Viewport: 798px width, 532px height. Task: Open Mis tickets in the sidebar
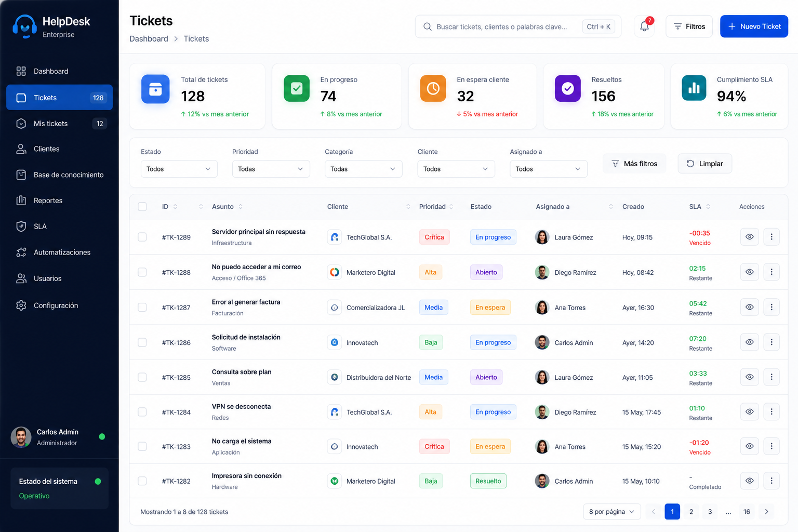[59, 124]
